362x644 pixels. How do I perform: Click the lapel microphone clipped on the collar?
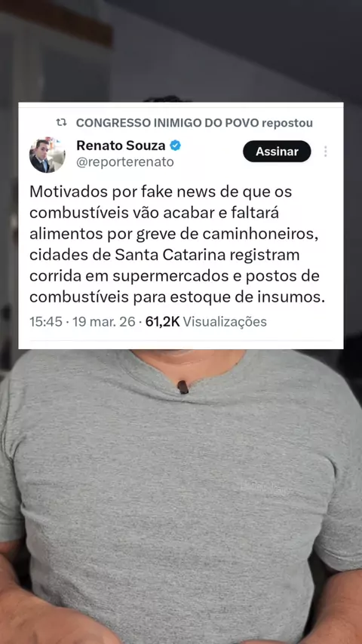tap(183, 387)
